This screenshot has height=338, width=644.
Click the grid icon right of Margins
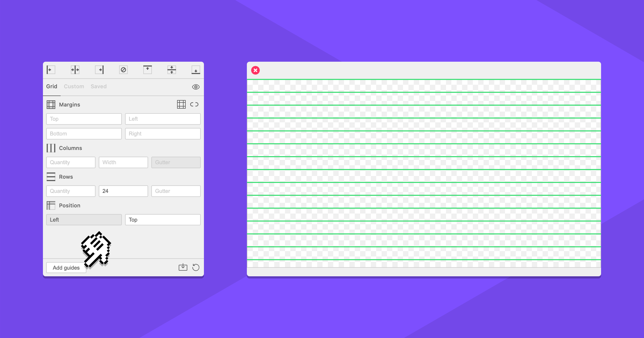coord(181,104)
